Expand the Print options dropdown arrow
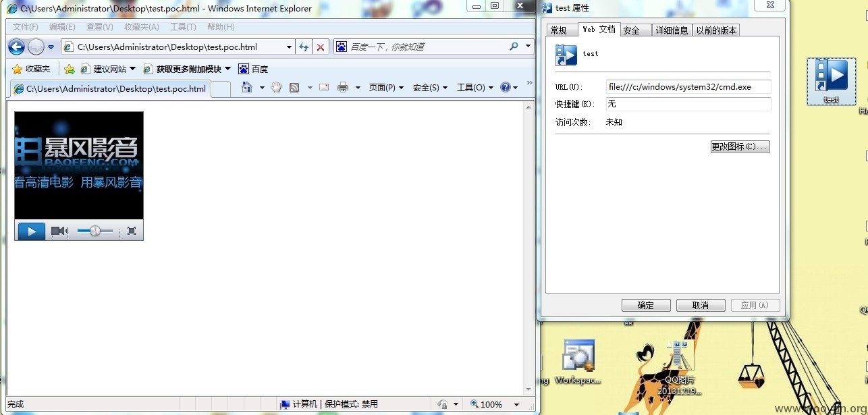The height and width of the screenshot is (415, 868). click(x=358, y=88)
